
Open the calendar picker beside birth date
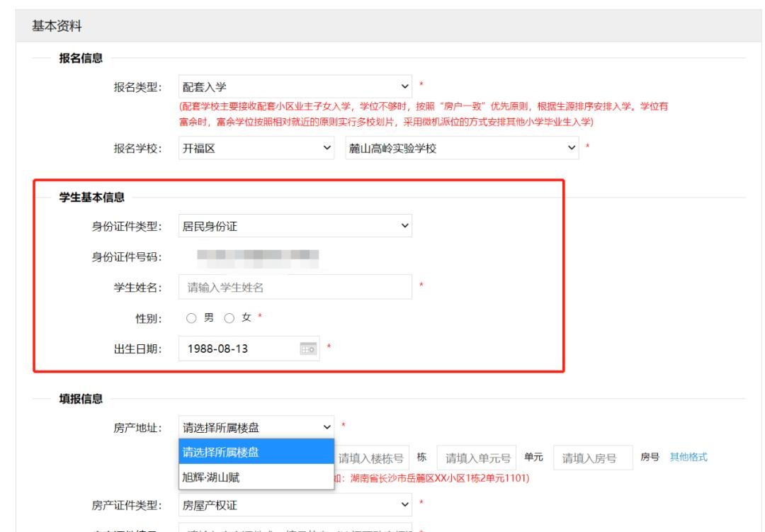point(308,349)
